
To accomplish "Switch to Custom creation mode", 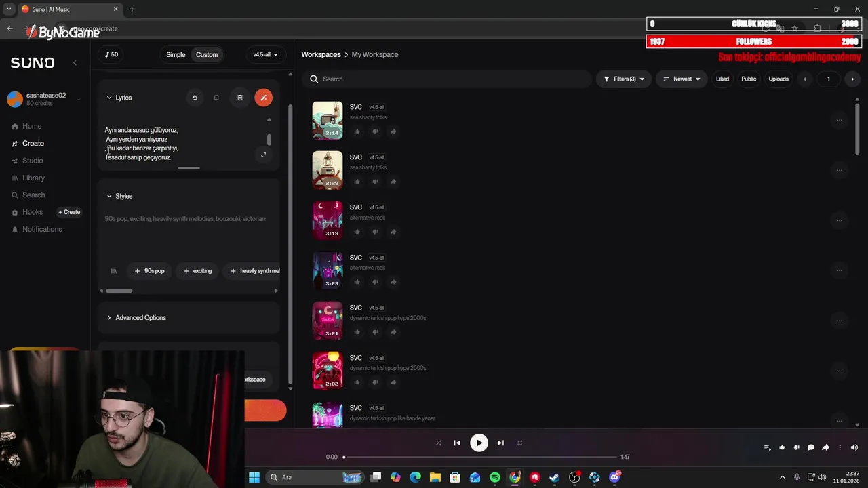I will click(207, 54).
